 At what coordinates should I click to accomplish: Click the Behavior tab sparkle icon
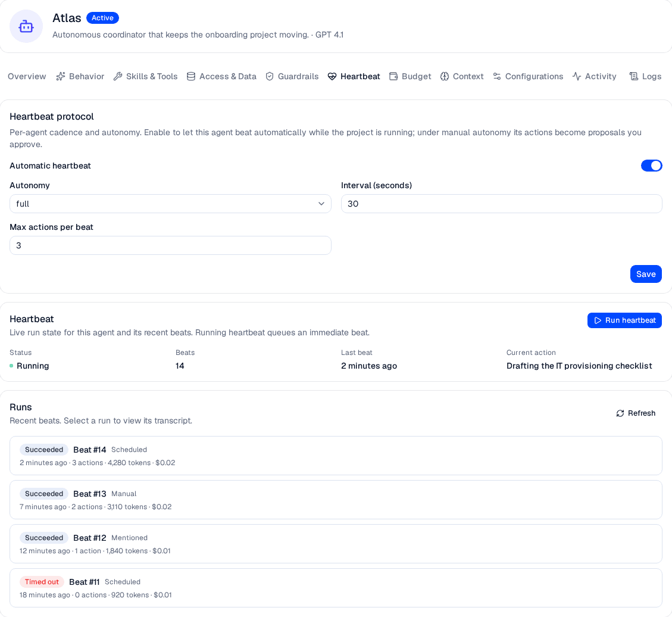point(61,76)
